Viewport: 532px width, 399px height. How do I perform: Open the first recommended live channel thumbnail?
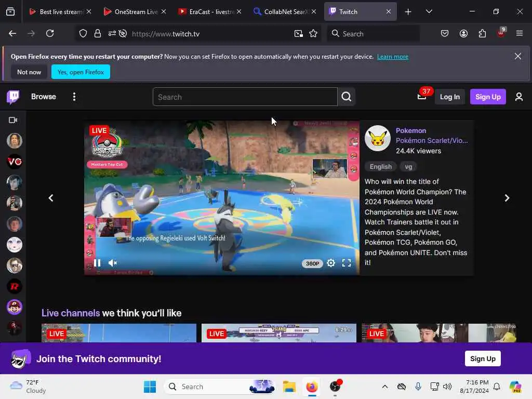tap(119, 333)
